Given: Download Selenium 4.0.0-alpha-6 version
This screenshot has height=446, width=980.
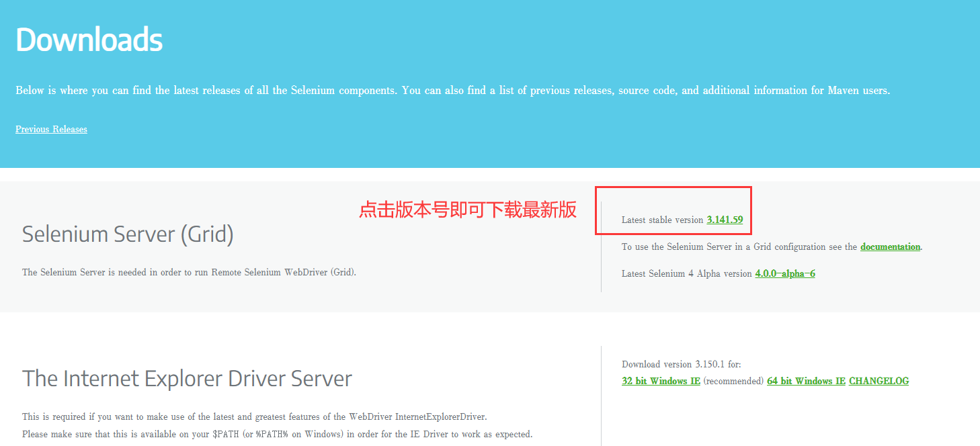Looking at the screenshot, I should (785, 273).
